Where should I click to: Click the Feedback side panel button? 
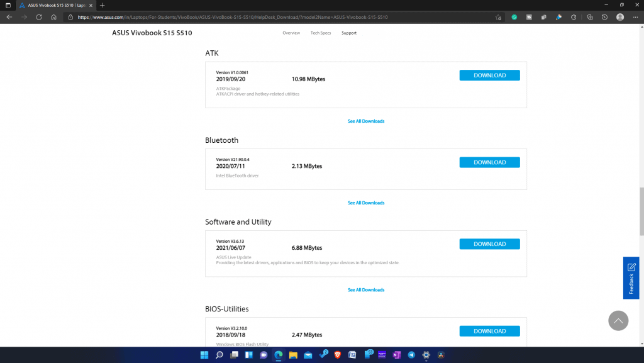(x=631, y=277)
